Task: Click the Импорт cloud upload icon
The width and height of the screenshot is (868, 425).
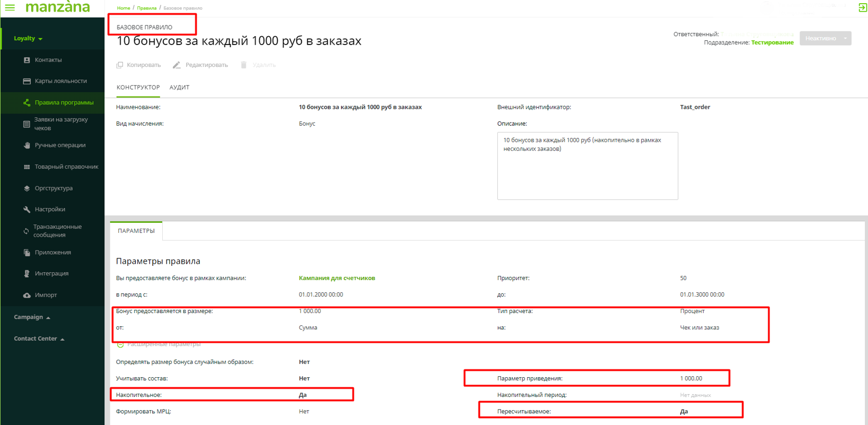Action: 27,295
